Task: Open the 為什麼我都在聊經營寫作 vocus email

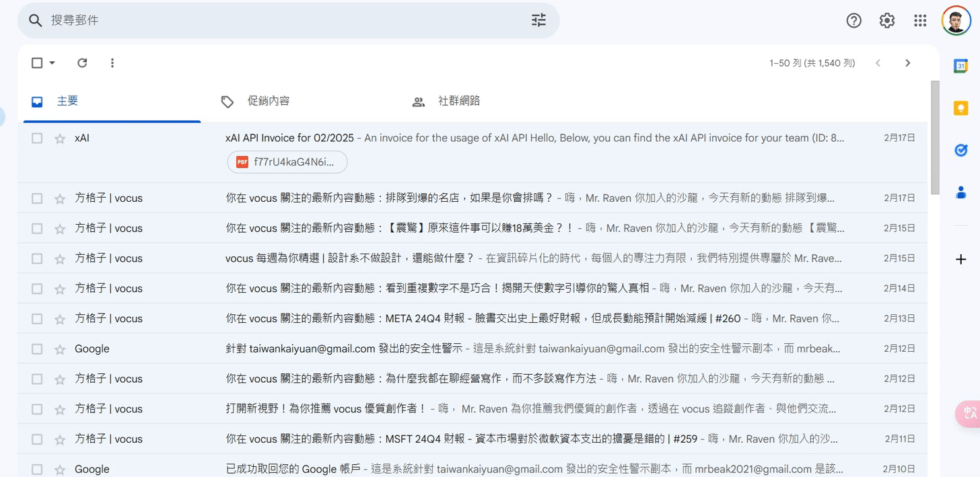Action: click(x=473, y=379)
